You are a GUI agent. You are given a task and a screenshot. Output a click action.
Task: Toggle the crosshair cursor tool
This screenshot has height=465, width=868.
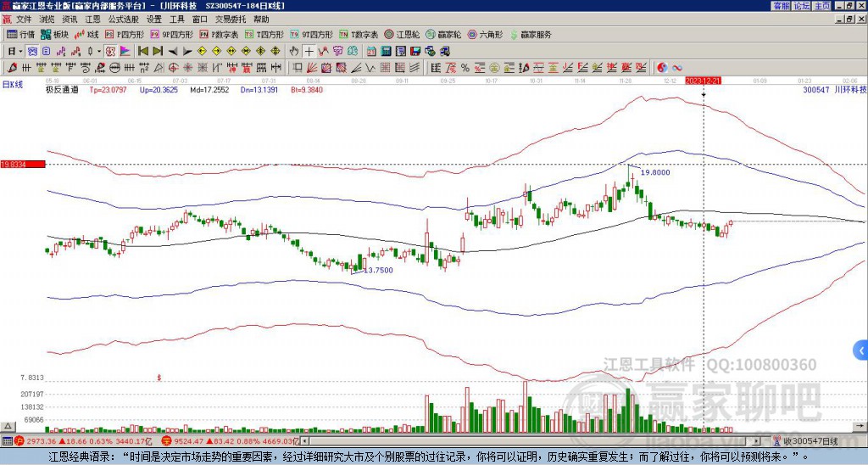pos(309,52)
